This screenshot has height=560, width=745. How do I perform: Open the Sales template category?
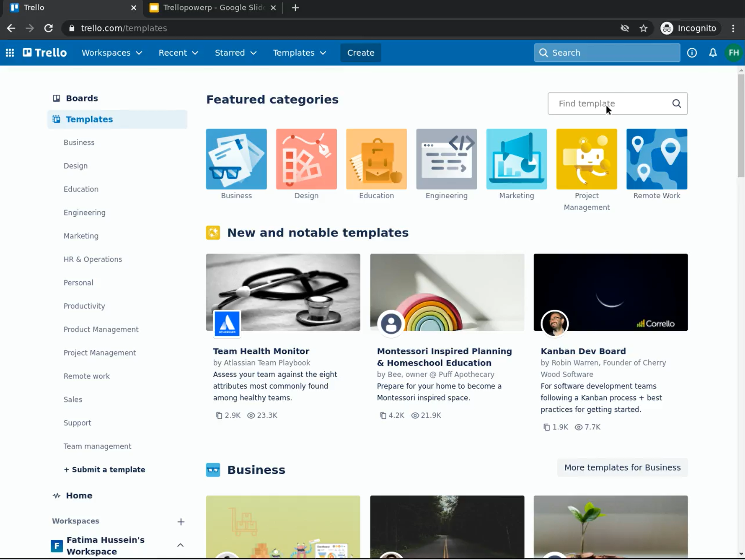click(73, 399)
